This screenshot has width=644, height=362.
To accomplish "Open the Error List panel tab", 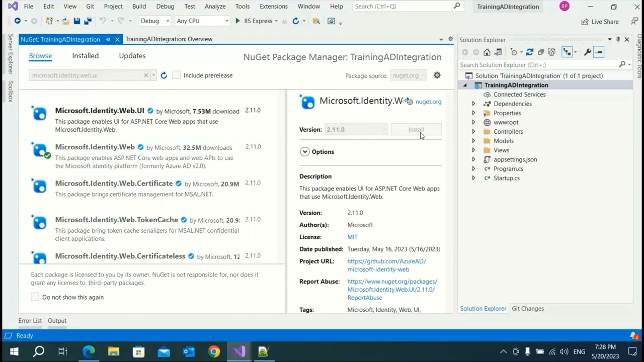I will [x=30, y=321].
